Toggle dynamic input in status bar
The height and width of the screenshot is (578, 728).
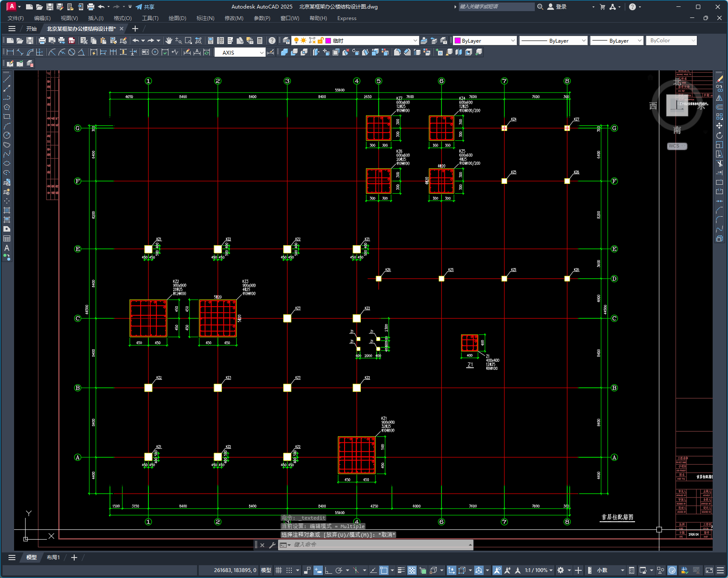point(318,570)
